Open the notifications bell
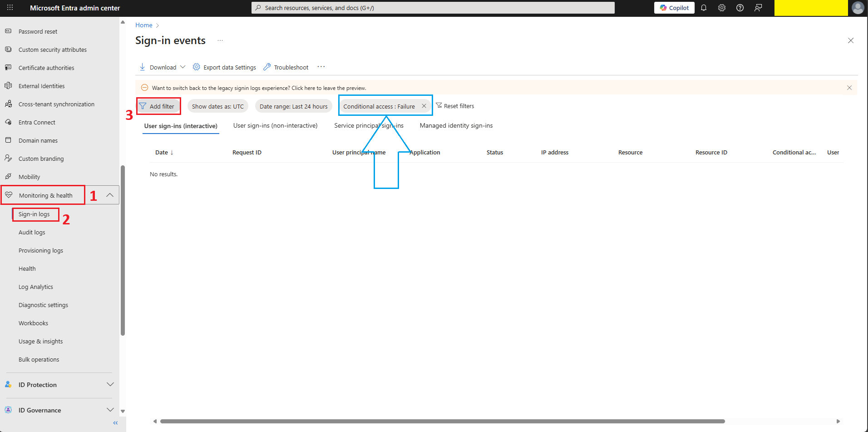 [x=704, y=8]
